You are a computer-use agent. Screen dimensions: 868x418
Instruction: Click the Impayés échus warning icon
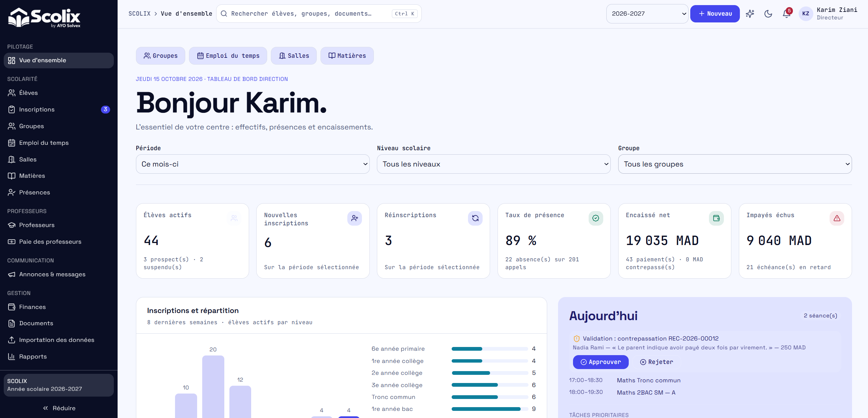click(837, 218)
